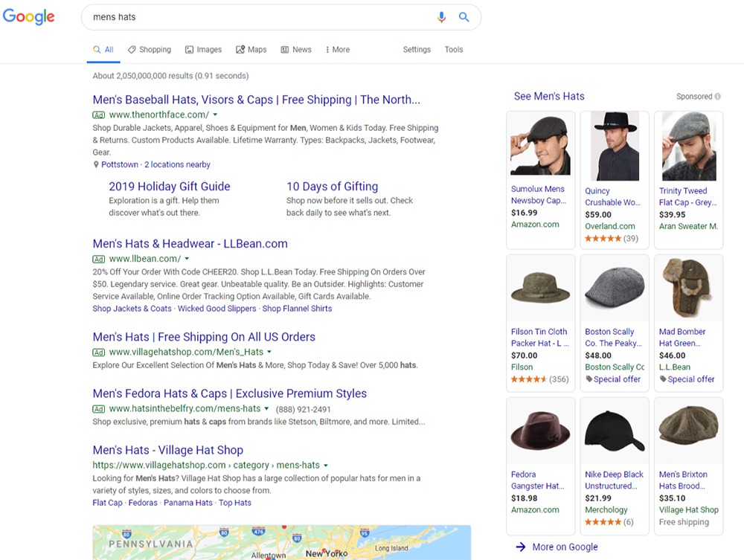Open Men's Hats Free Shipping ad link

tap(204, 337)
